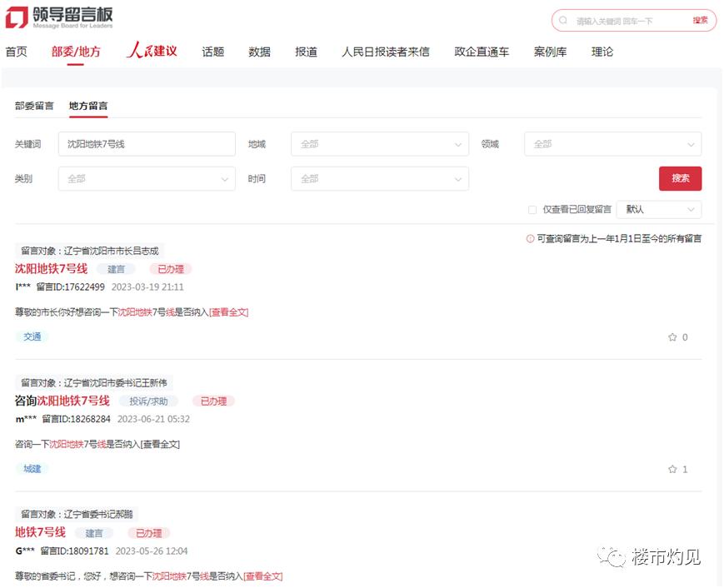Open 查看全文 link of the first message
The image size is (724, 588).
(x=230, y=311)
